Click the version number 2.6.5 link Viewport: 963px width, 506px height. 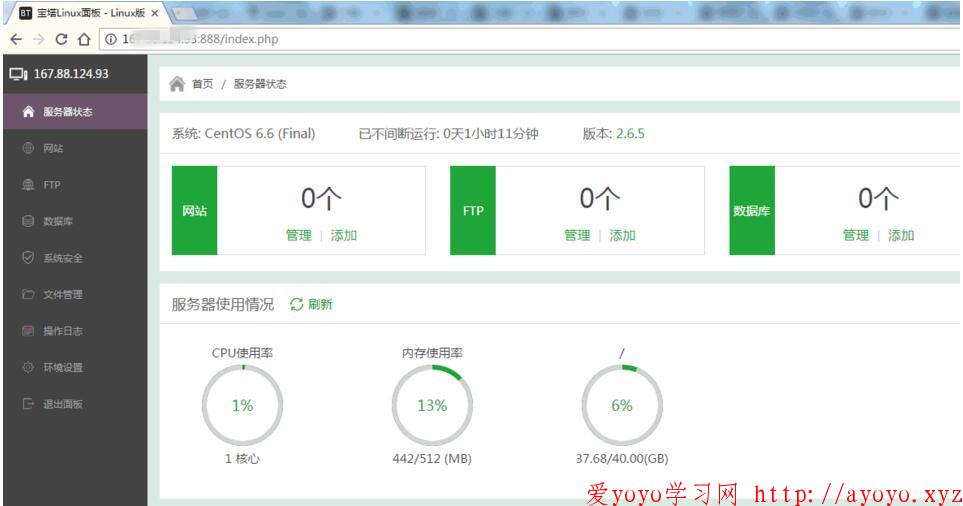pos(630,134)
